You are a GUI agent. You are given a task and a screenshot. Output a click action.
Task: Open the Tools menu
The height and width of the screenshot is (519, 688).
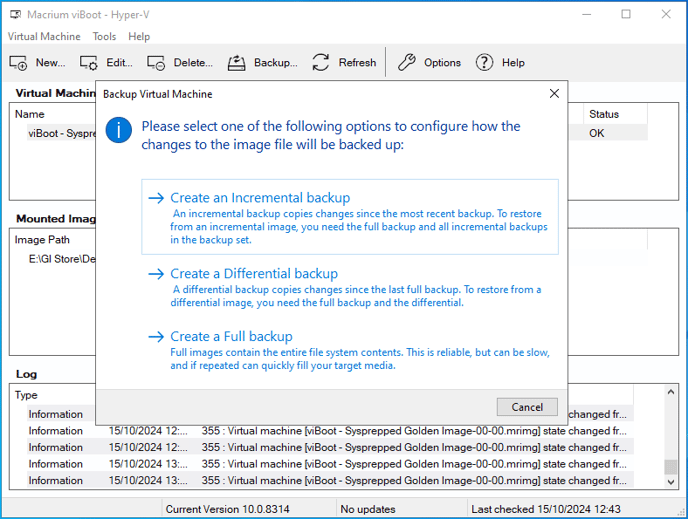click(104, 36)
